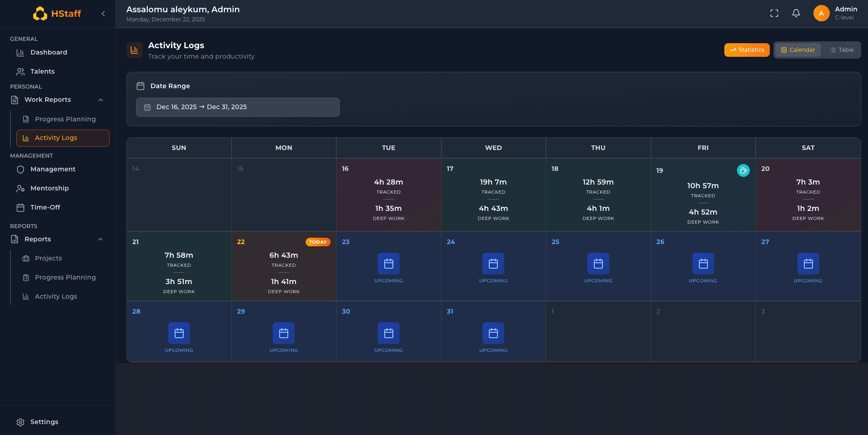Toggle the Statistics panel
The image size is (868, 435).
click(x=746, y=50)
